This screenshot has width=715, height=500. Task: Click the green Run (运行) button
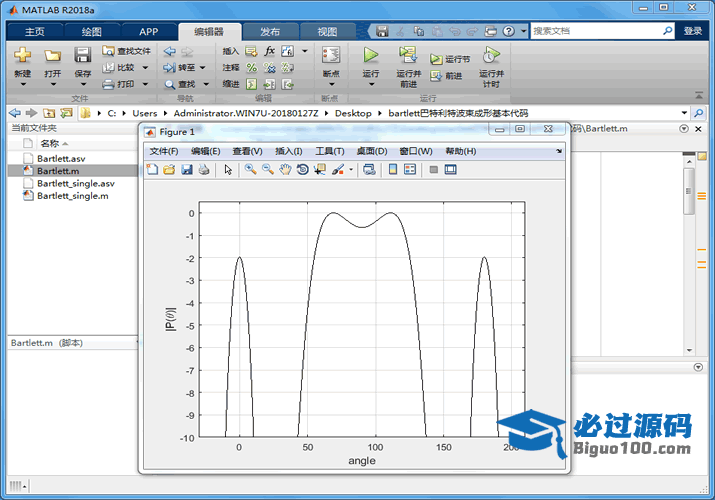coord(371,56)
